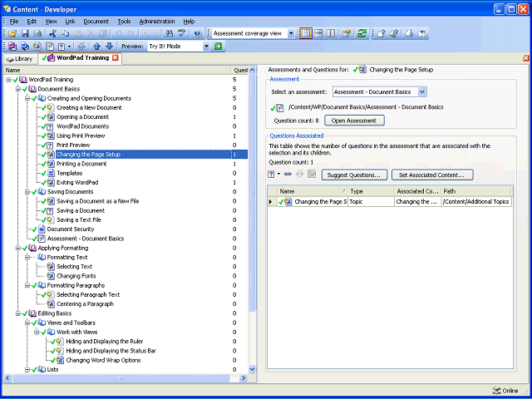This screenshot has height=399, width=532.
Task: Open the Edit menu
Action: 32,22
